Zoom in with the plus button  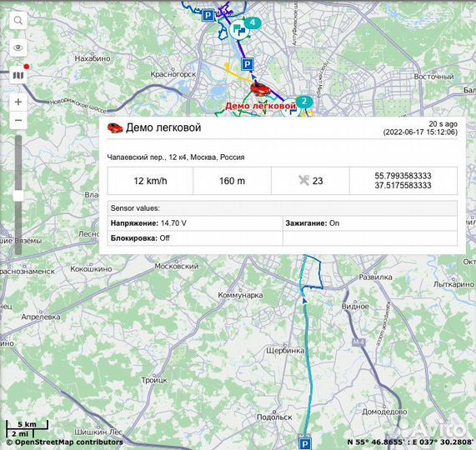(x=18, y=102)
